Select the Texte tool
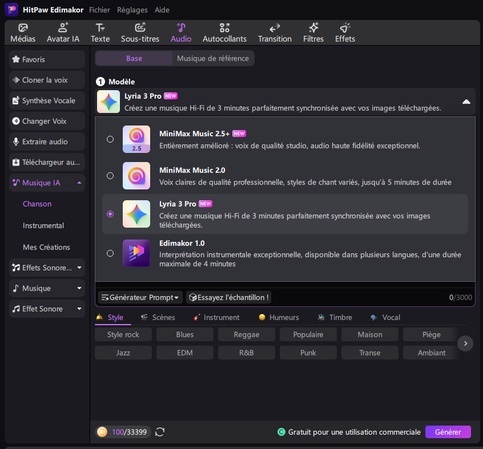Screen dimensions: 483x449 (x=100, y=33)
